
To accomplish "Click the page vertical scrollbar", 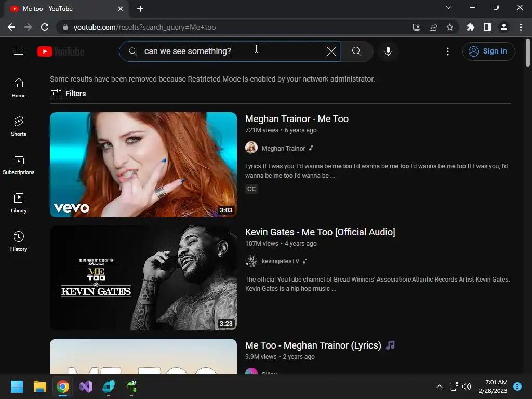I will [528, 53].
